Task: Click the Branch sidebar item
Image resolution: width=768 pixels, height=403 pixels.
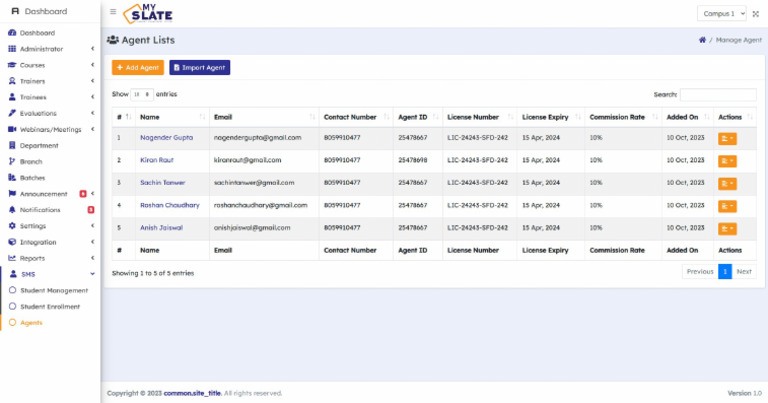Action: (31, 161)
